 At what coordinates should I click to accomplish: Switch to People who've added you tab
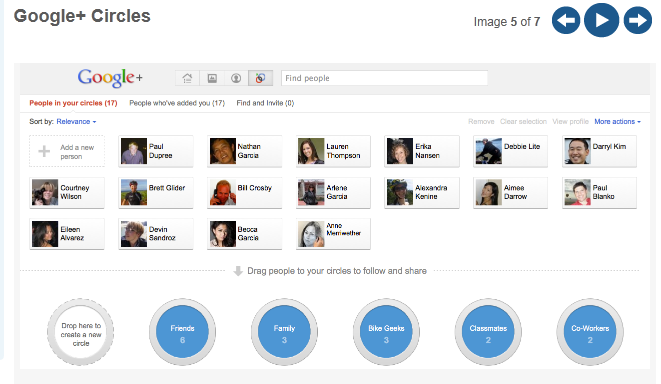pyautogui.click(x=177, y=103)
